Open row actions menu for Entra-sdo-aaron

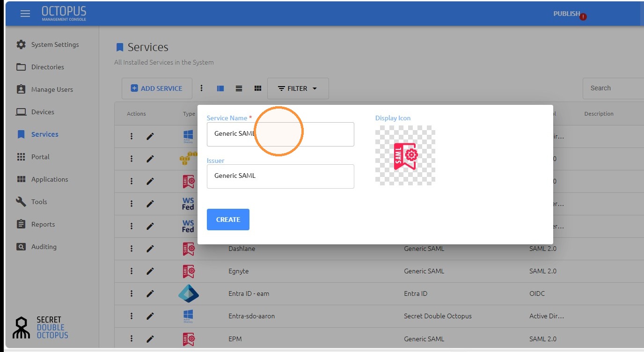pos(132,316)
